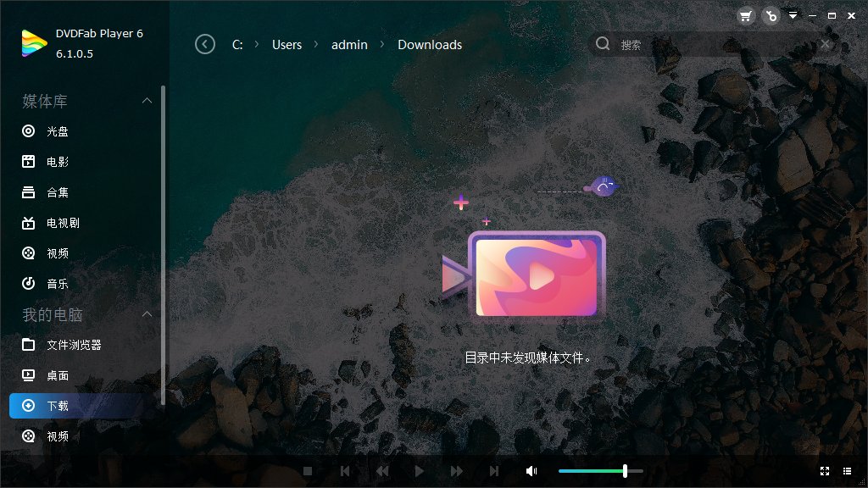Click the back navigation arrow button
This screenshot has height=488, width=868.
[x=204, y=44]
